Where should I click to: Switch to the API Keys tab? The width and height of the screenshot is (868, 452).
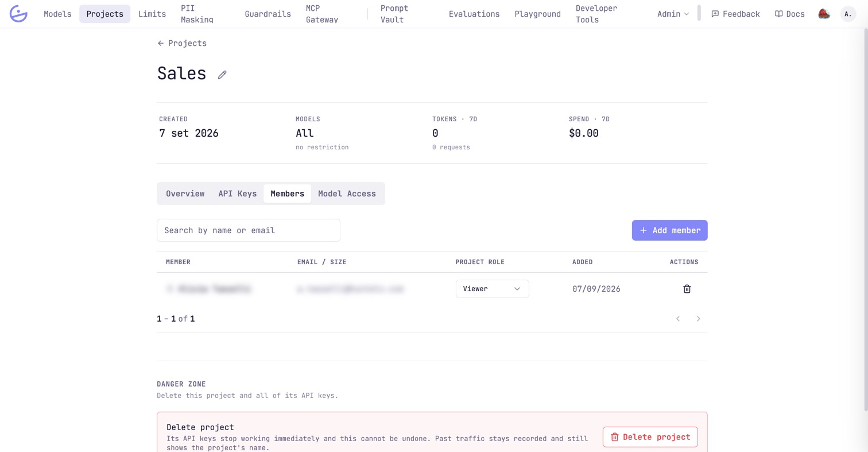click(237, 194)
